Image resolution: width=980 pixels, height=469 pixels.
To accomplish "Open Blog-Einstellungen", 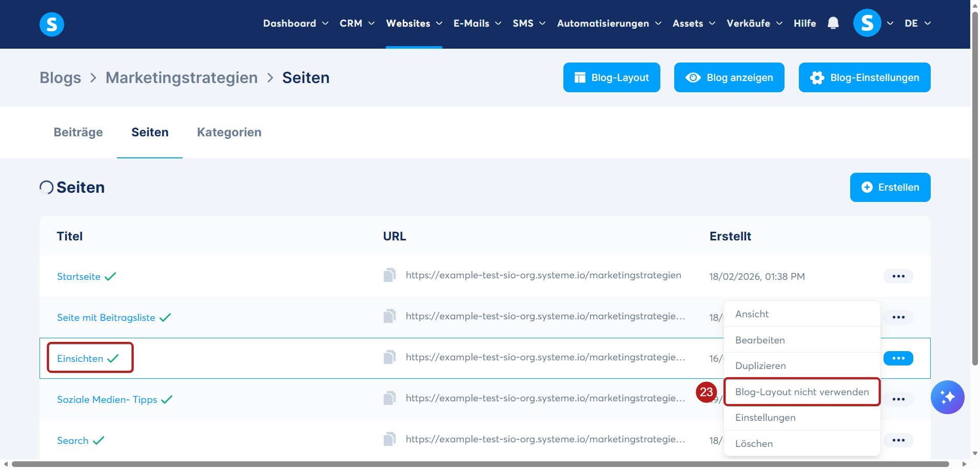I will (x=865, y=77).
